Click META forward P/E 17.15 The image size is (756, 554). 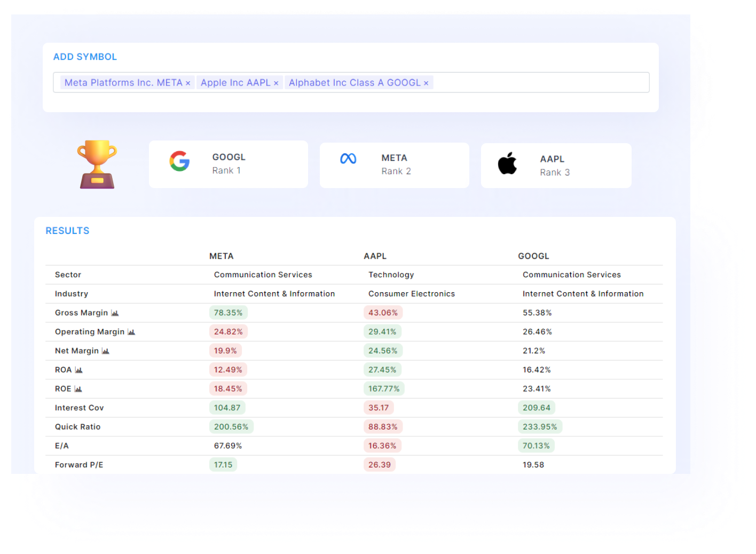223,465
